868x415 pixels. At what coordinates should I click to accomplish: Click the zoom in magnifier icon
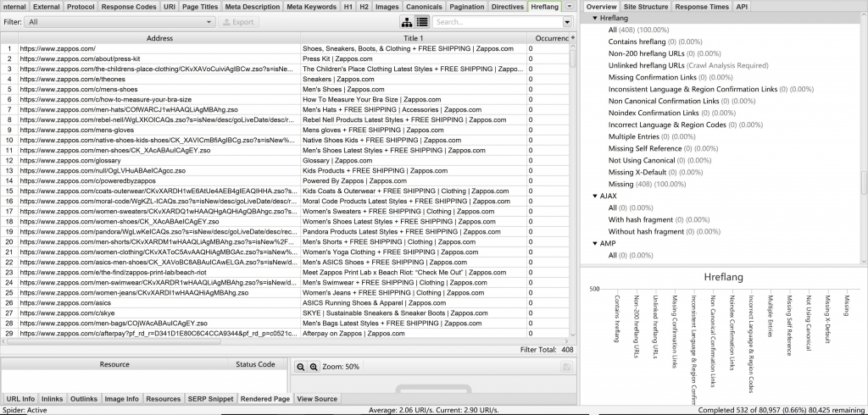pos(314,367)
